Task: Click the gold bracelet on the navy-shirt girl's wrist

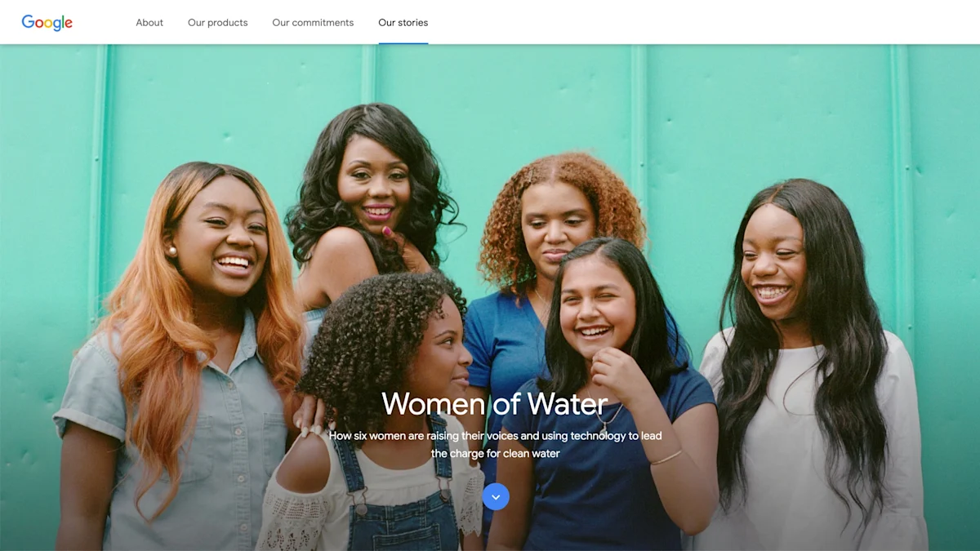Action: (666, 457)
